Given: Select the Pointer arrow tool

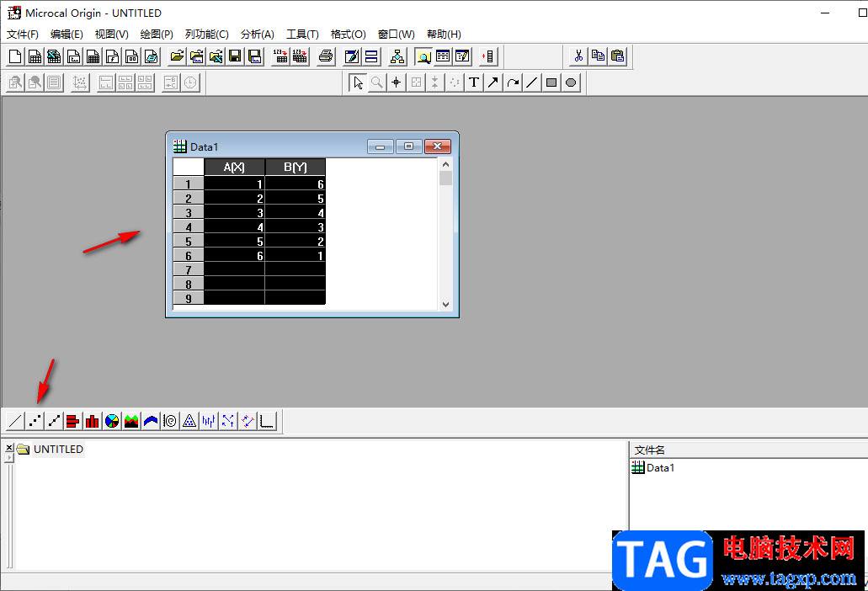Looking at the screenshot, I should point(358,83).
